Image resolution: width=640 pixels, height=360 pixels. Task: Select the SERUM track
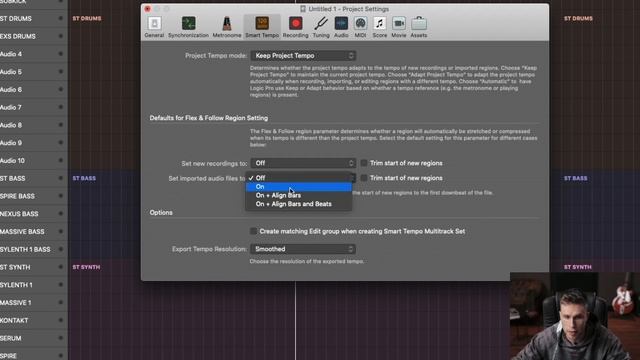click(33, 338)
